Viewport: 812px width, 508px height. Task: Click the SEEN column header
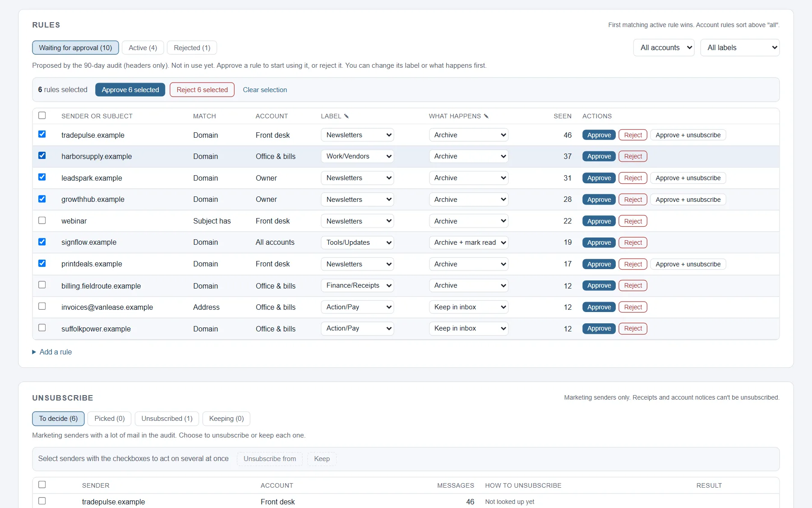(563, 116)
